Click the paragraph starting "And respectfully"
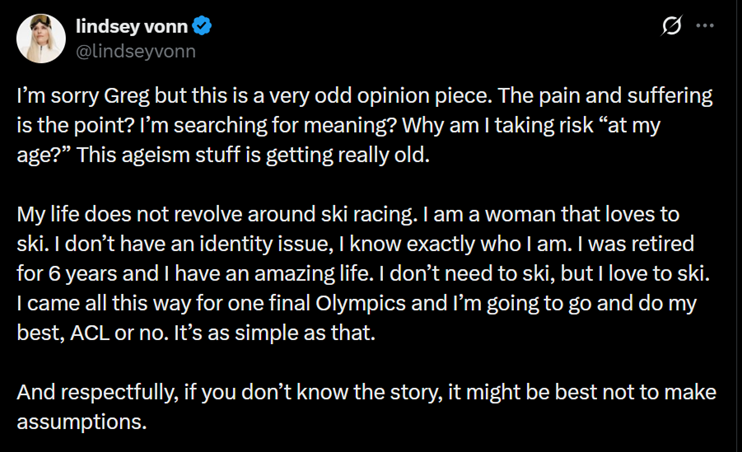Viewport: 742px width, 452px height. tap(364, 406)
